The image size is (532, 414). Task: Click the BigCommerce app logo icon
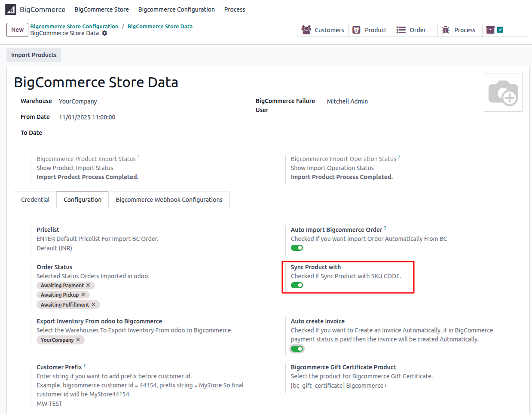coord(11,9)
